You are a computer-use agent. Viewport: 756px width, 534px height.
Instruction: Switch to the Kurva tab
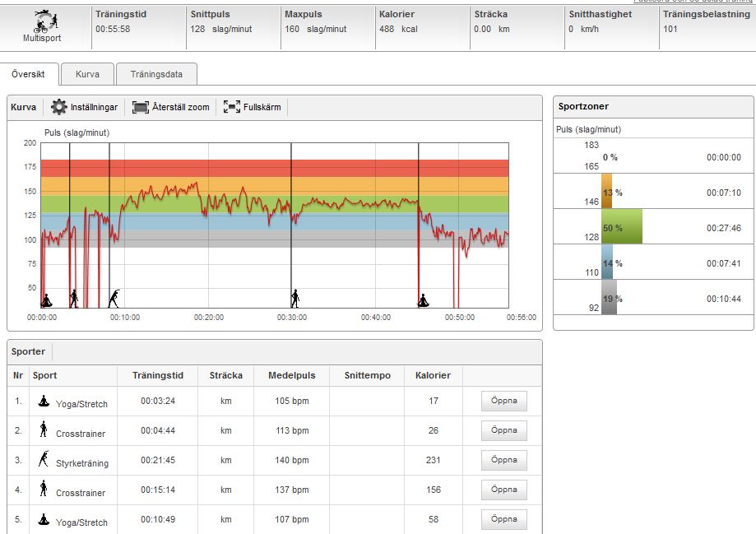pos(87,74)
